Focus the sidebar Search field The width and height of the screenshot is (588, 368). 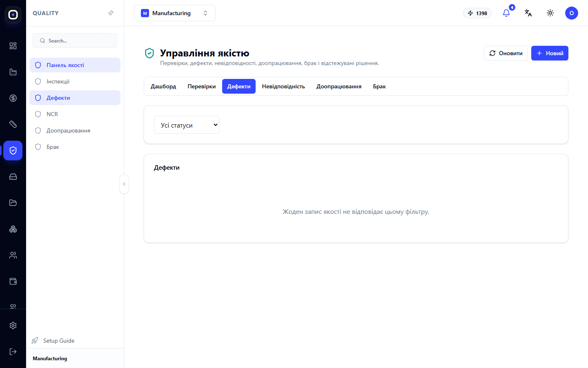click(x=75, y=40)
